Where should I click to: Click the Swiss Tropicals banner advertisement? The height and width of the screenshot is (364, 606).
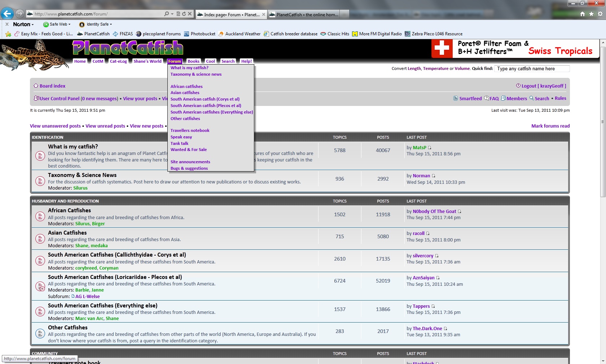point(515,49)
